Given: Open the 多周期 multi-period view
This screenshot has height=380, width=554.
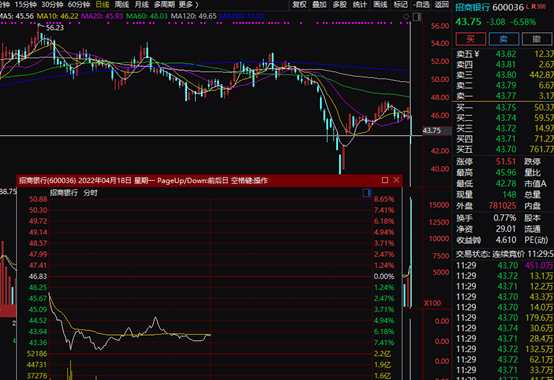Looking at the screenshot, I should (x=164, y=5).
